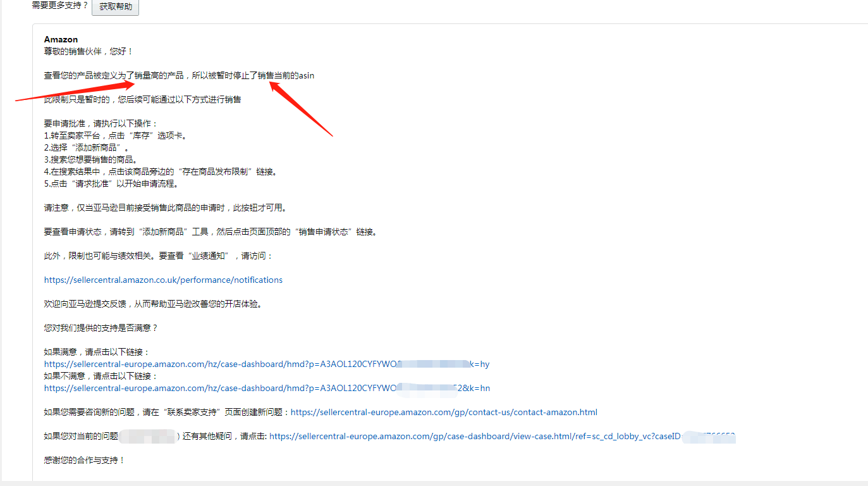Image resolution: width=868 pixels, height=486 pixels.
Task: Click step 5 点击“请求批准”
Action: pos(111,184)
